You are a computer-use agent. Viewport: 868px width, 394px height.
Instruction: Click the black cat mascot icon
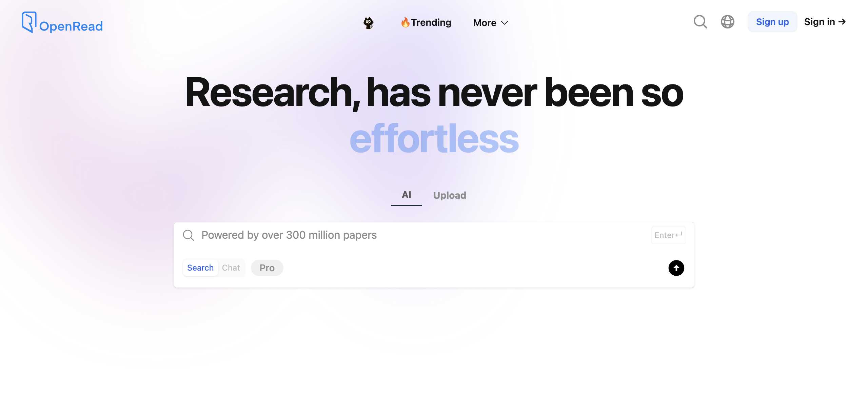368,23
